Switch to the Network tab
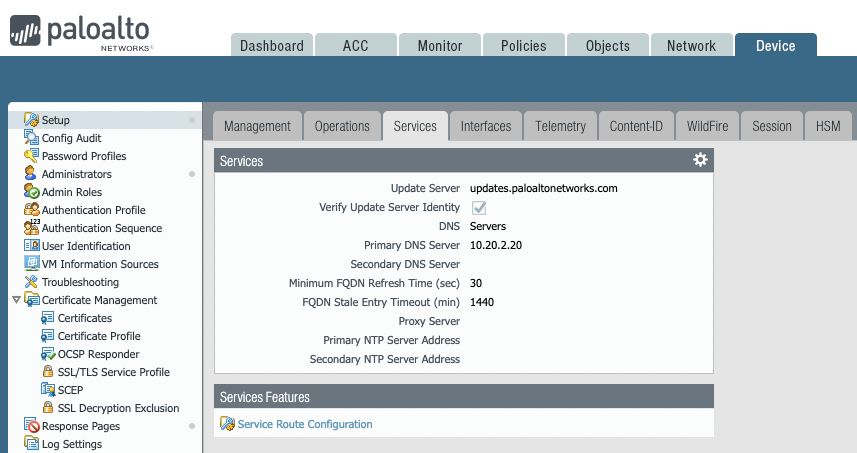 click(x=691, y=45)
